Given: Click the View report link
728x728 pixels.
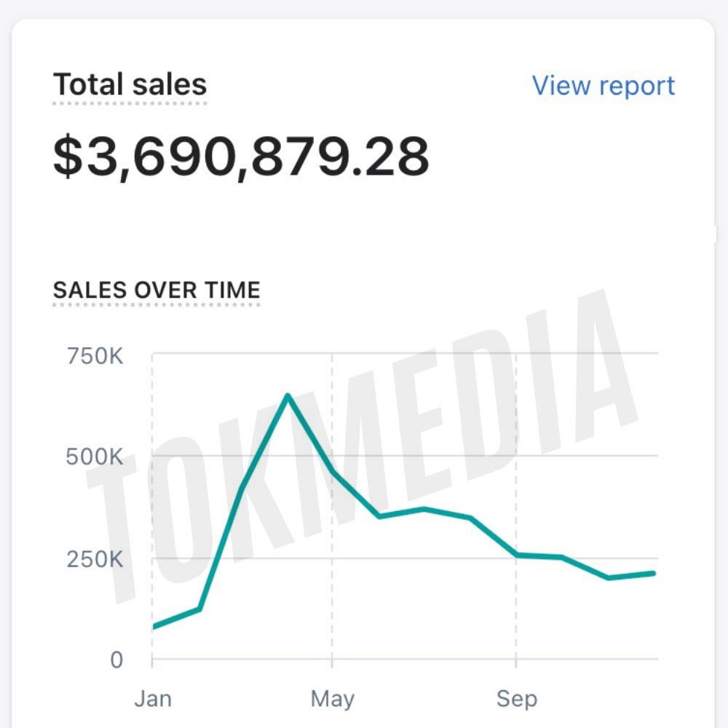Looking at the screenshot, I should pyautogui.click(x=604, y=85).
